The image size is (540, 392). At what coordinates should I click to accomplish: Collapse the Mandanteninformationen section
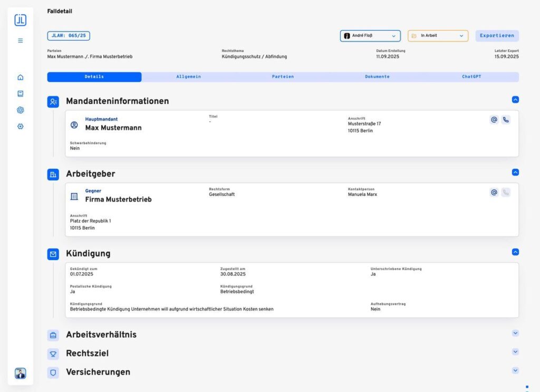[x=515, y=99]
